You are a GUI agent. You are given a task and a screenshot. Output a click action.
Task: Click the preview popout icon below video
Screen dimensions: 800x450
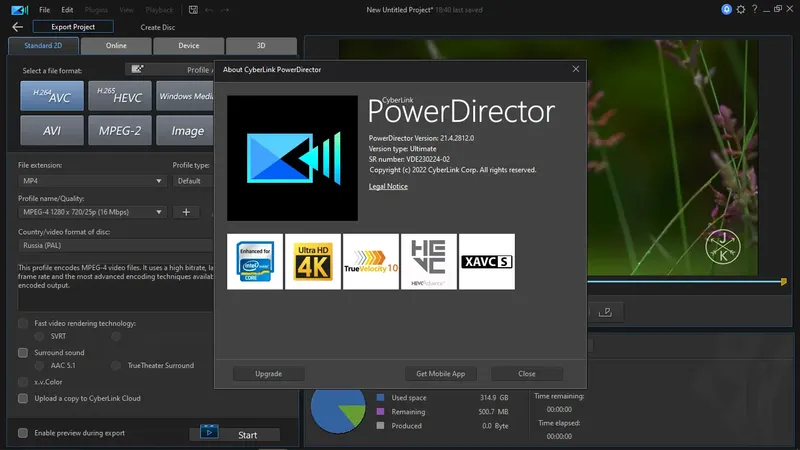point(606,312)
